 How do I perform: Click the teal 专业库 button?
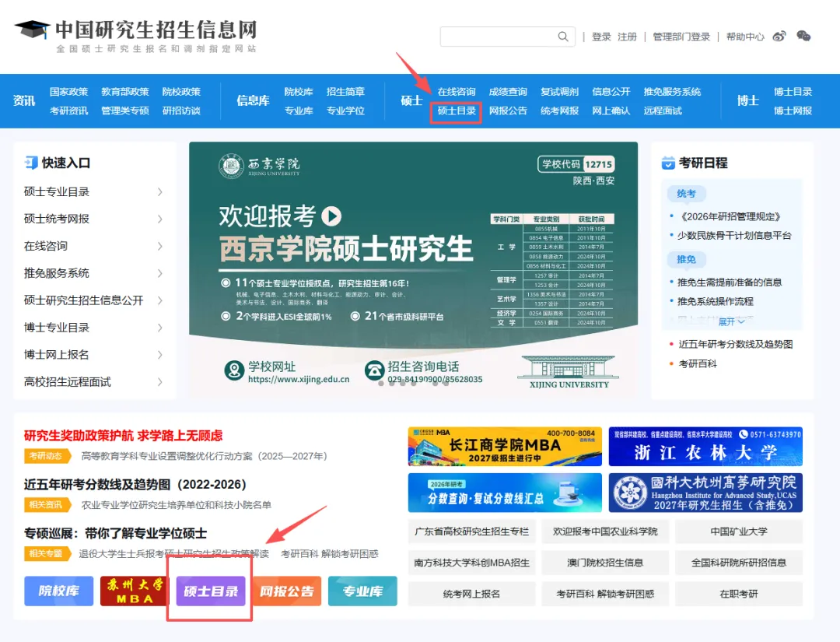(362, 591)
